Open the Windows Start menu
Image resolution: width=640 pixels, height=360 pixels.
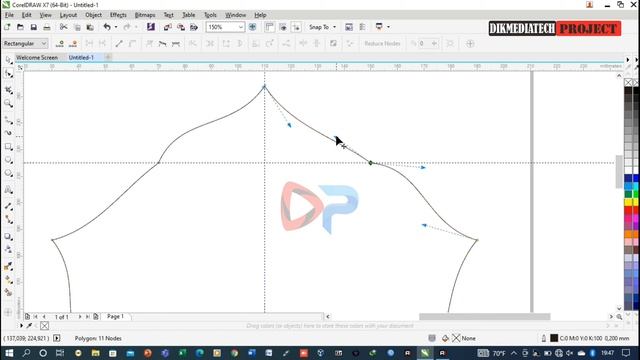point(9,353)
